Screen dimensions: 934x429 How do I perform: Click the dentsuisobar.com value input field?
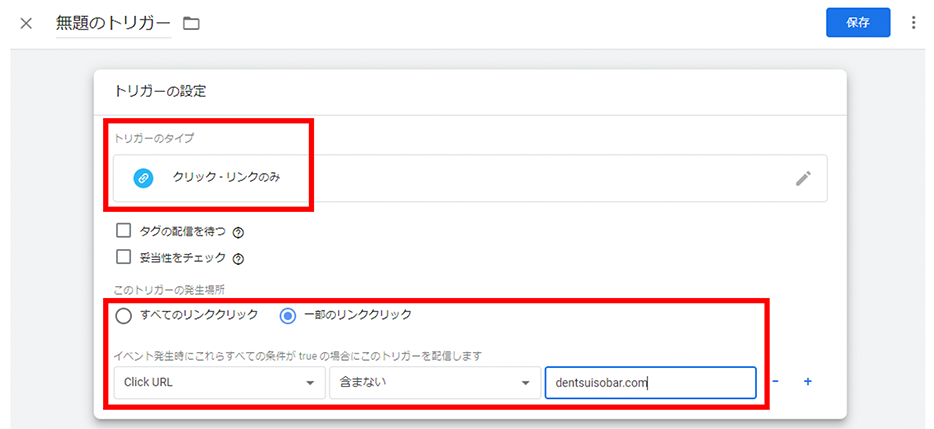coord(649,382)
